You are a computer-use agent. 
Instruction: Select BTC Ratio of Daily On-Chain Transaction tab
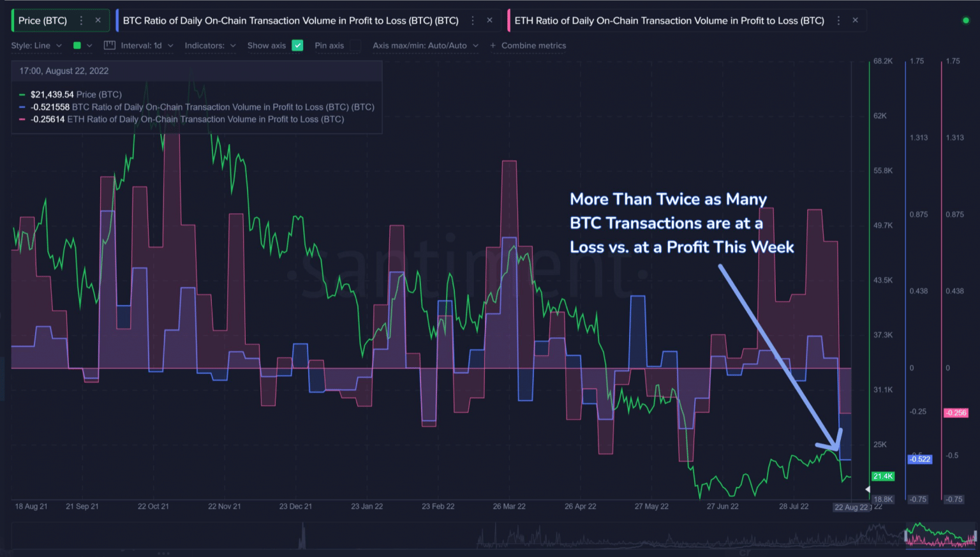click(x=290, y=20)
